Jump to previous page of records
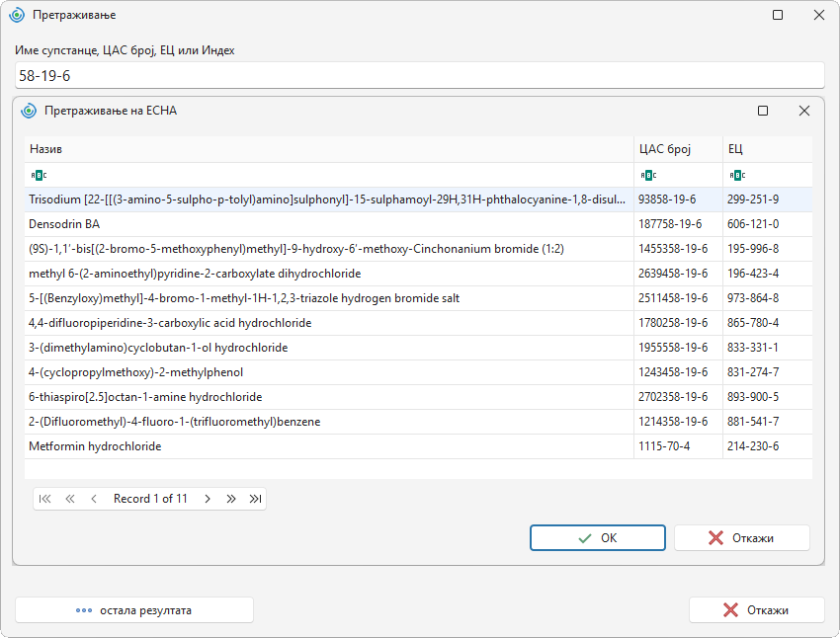The width and height of the screenshot is (840, 638). (69, 499)
